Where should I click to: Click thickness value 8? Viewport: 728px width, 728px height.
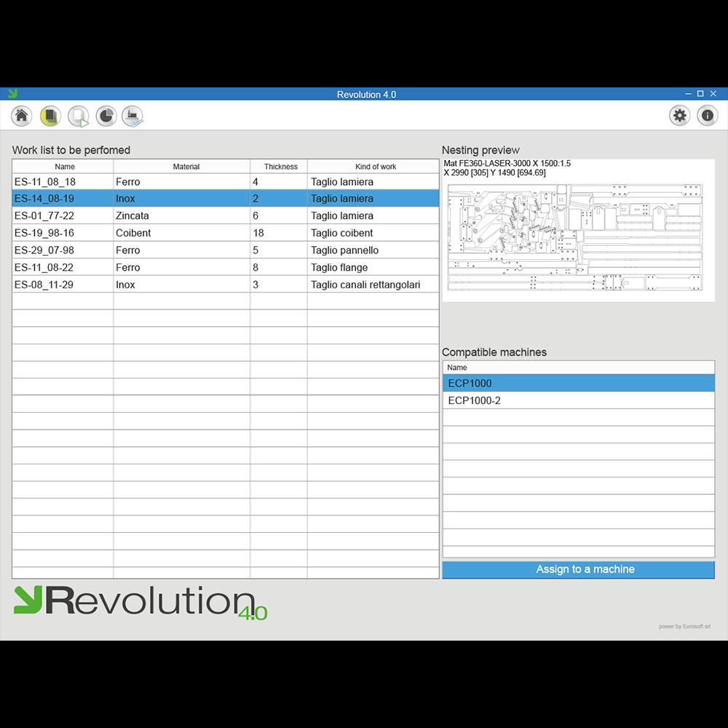point(279,267)
